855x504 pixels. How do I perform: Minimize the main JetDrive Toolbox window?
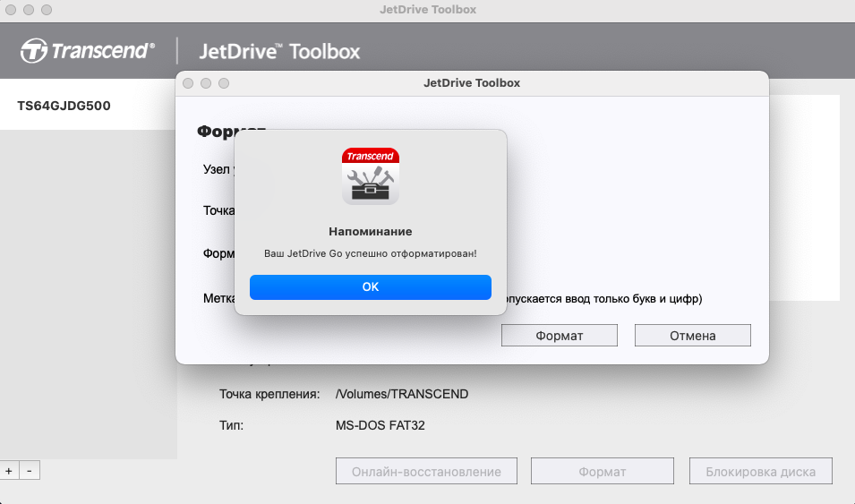[x=29, y=10]
